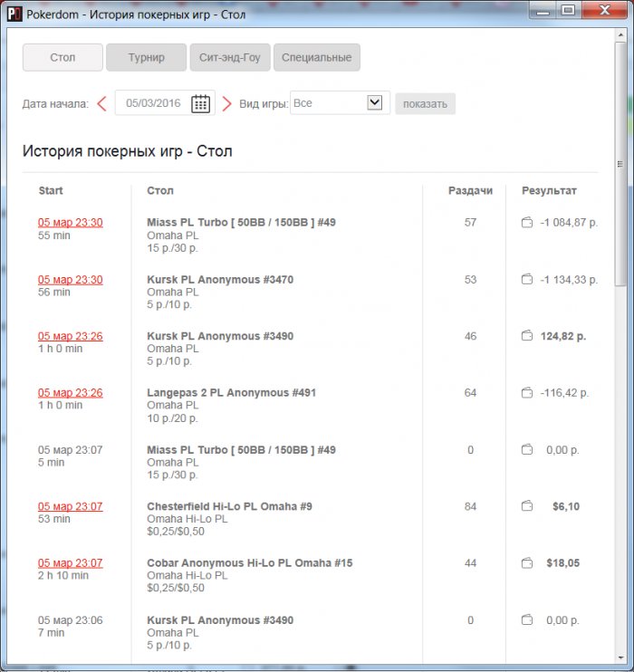Image resolution: width=634 pixels, height=672 pixels.
Task: Open 05 мар 23:07 link for Chesterfield Hi-Lo
Action: (x=71, y=506)
